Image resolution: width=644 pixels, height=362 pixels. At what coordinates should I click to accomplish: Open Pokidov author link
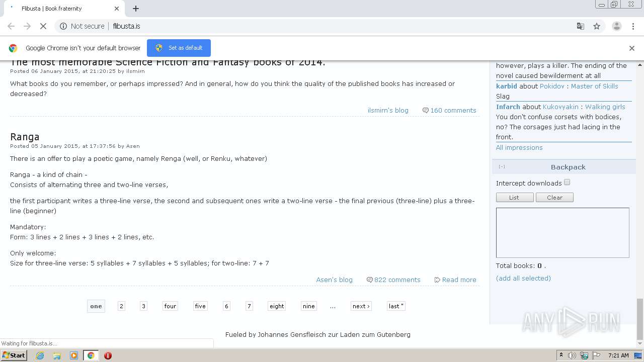coord(552,86)
